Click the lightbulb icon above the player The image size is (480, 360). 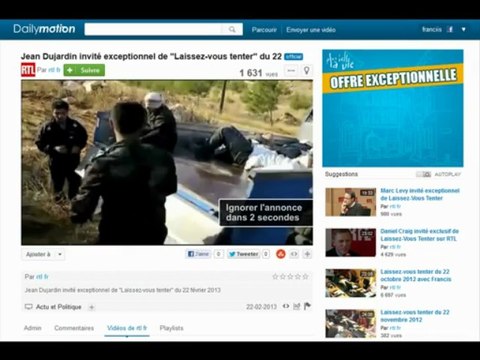tap(306, 71)
